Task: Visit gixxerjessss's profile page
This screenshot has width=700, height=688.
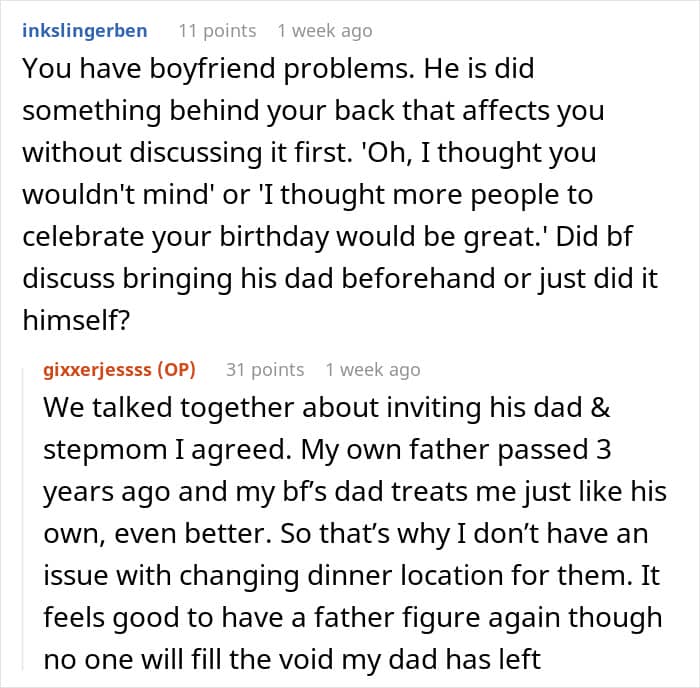Action: tap(99, 370)
